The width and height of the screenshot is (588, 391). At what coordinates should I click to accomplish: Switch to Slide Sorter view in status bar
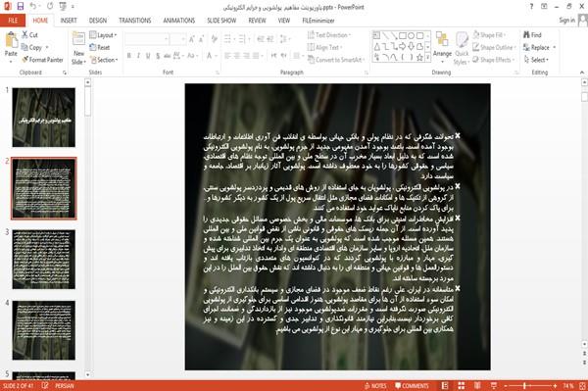point(462,386)
